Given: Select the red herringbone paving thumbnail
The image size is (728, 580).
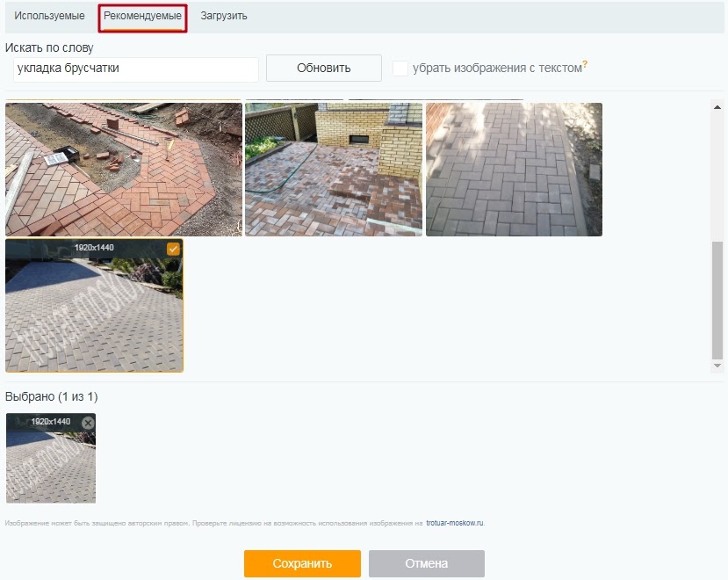Looking at the screenshot, I should pos(124,170).
